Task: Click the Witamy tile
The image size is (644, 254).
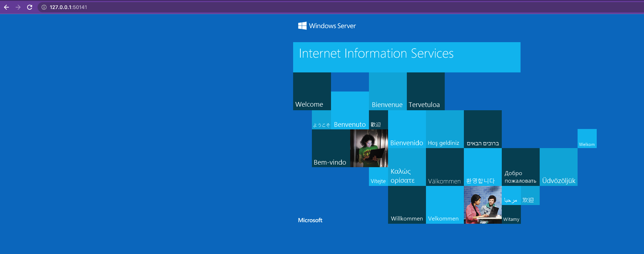Action: pos(511,214)
